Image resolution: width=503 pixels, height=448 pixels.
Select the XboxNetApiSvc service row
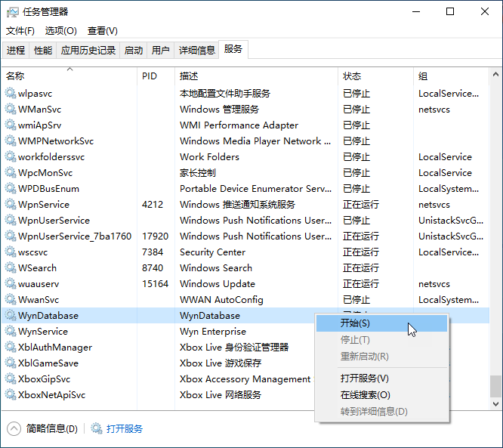click(52, 395)
